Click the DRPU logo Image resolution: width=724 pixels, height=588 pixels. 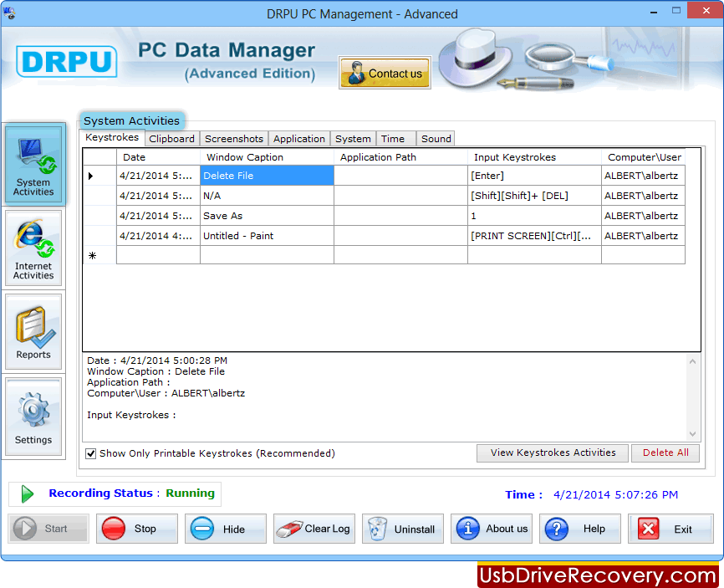pos(67,61)
